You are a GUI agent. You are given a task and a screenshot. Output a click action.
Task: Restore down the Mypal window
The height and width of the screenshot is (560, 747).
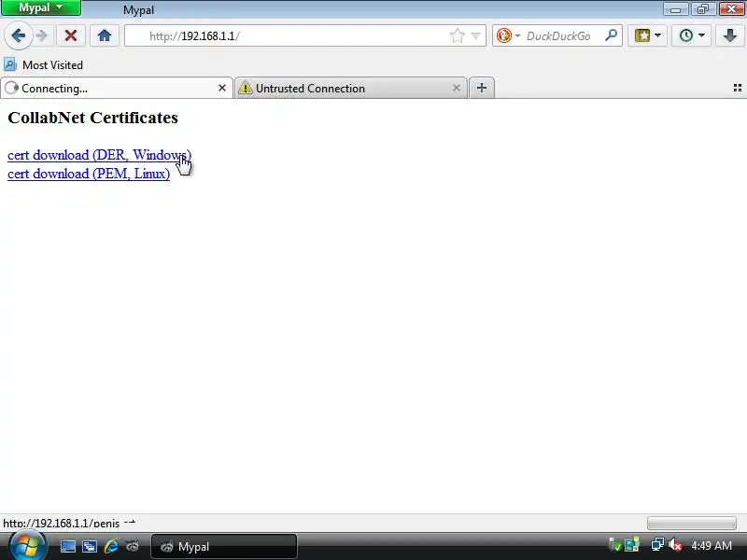(x=703, y=9)
